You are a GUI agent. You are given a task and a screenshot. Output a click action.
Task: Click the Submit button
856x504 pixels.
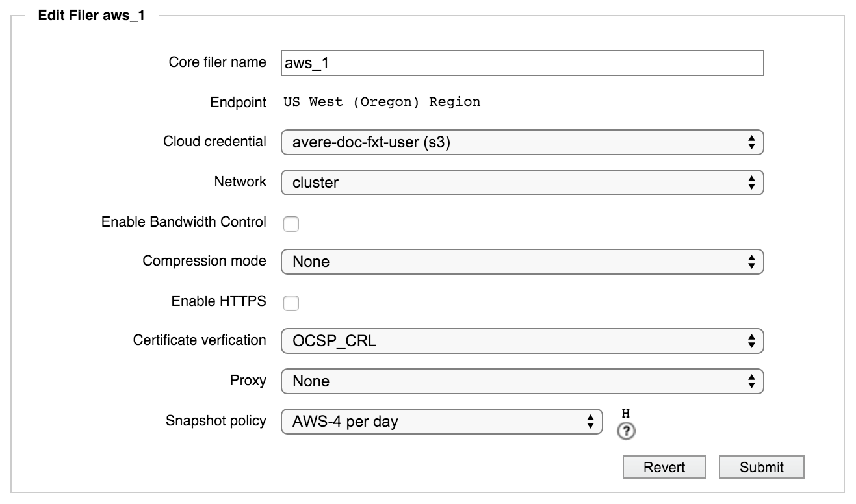tap(762, 467)
